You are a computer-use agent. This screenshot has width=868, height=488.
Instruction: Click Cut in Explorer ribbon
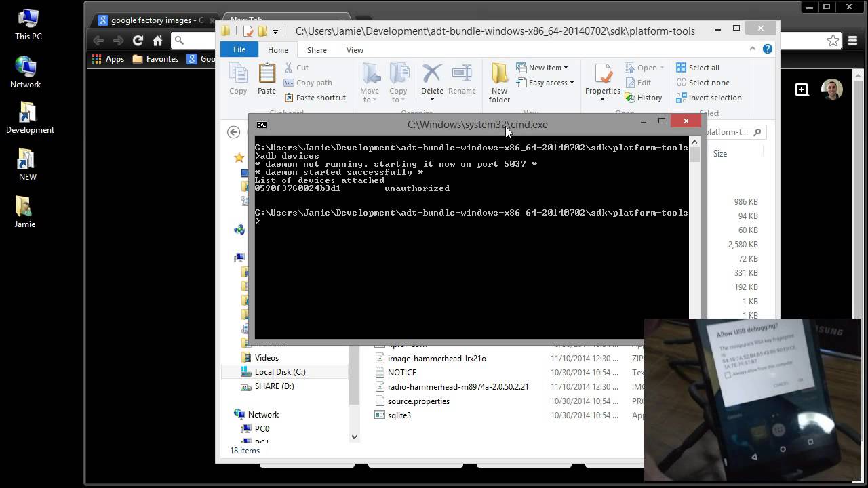click(296, 68)
